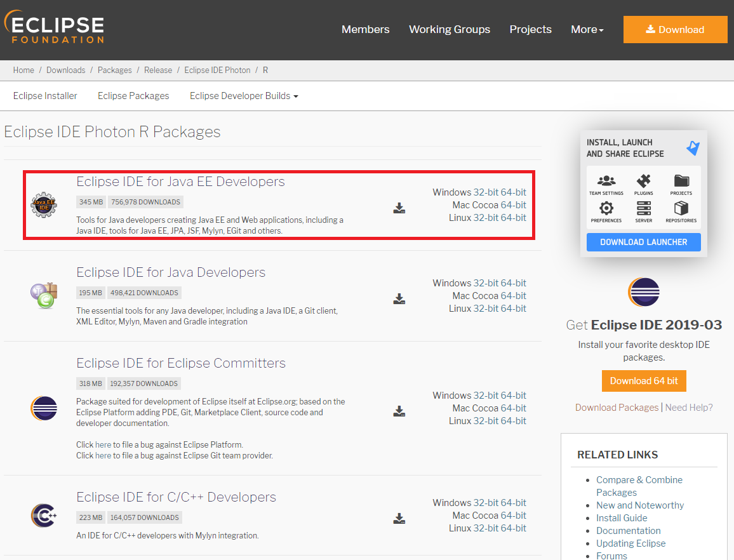Open Compare & Combine Packages link
Viewport: 734px width, 560px height.
[x=639, y=486]
